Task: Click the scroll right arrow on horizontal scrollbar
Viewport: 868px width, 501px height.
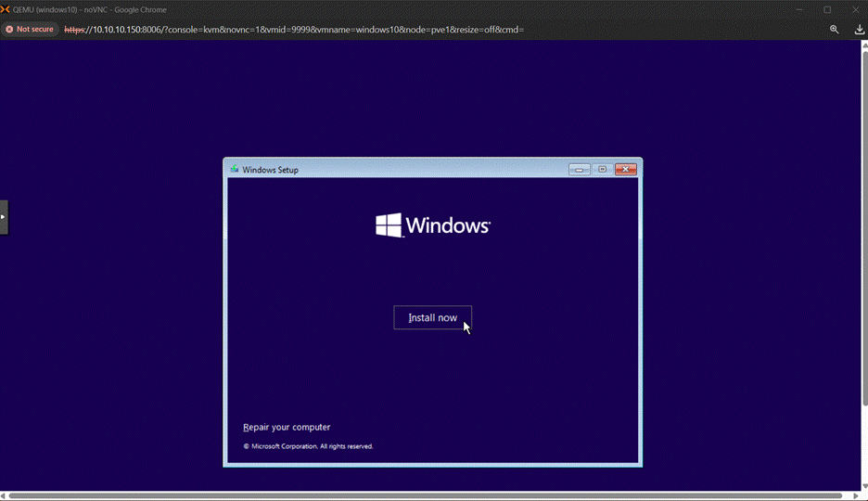Action: click(855, 496)
